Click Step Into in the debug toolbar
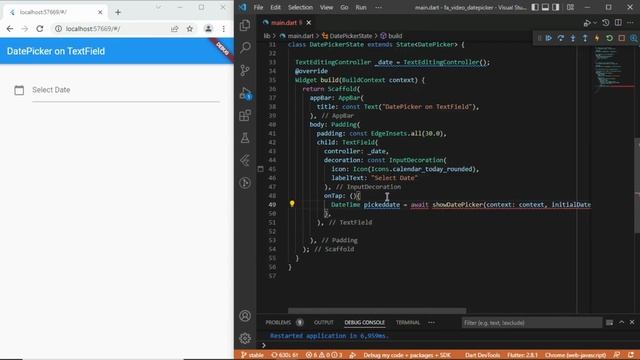This screenshot has height=360, width=640. [x=573, y=38]
